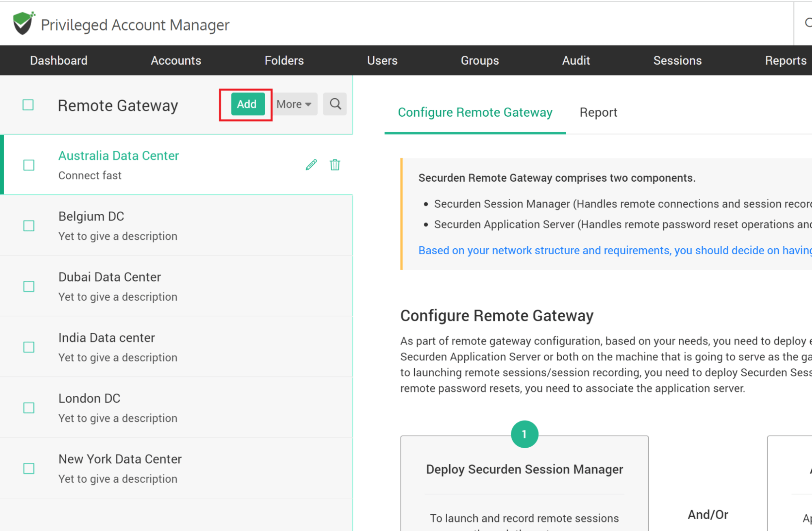Tick the select-all Remote Gateway checkbox
The height and width of the screenshot is (531, 812).
pyautogui.click(x=28, y=105)
